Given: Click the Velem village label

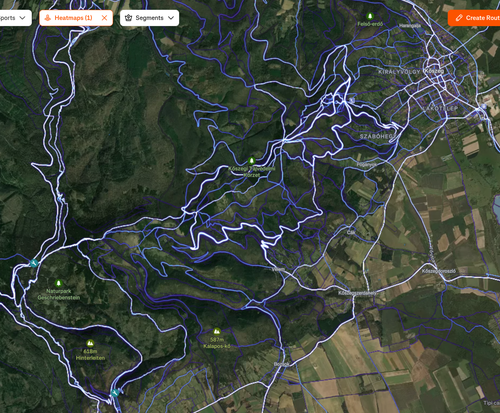Looking at the screenshot, I should (x=278, y=269).
